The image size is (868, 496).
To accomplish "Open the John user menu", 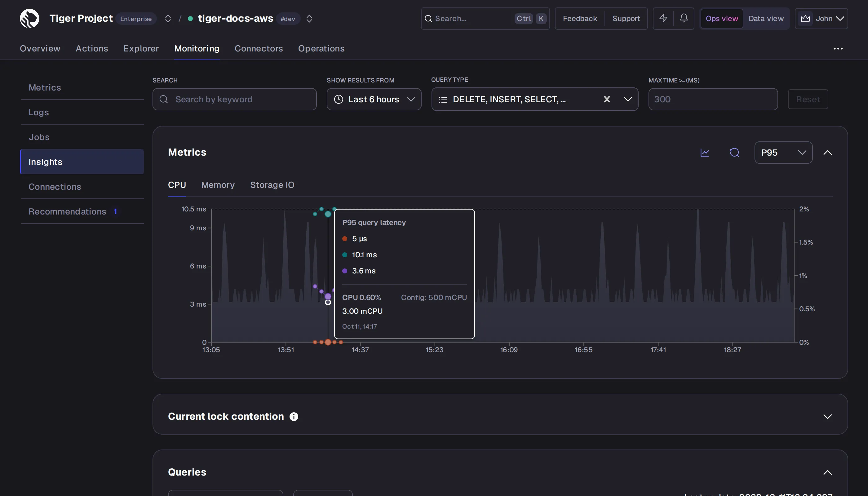I will (x=821, y=18).
